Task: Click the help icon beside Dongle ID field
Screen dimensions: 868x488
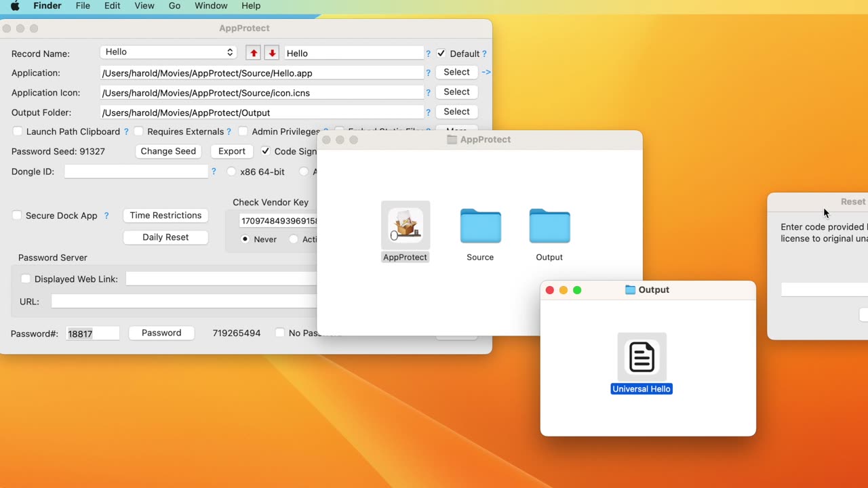Action: [x=214, y=171]
